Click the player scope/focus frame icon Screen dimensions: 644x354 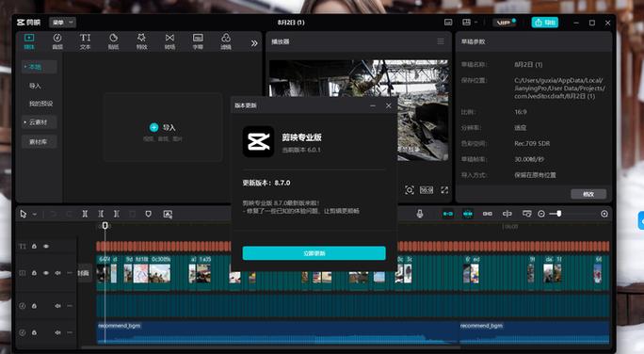pyautogui.click(x=409, y=190)
